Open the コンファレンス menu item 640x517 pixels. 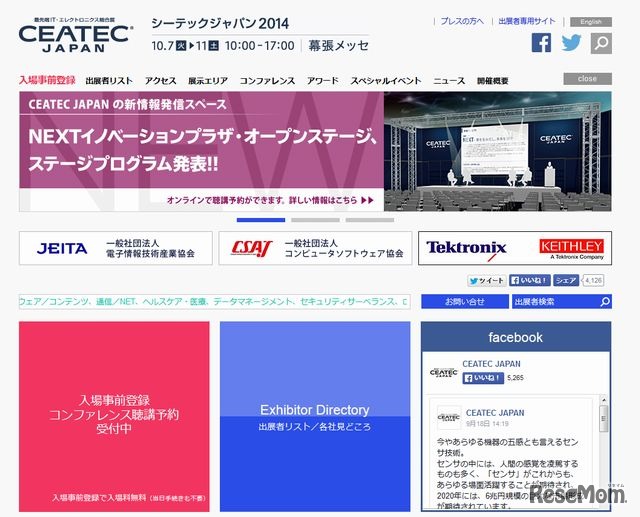point(267,81)
